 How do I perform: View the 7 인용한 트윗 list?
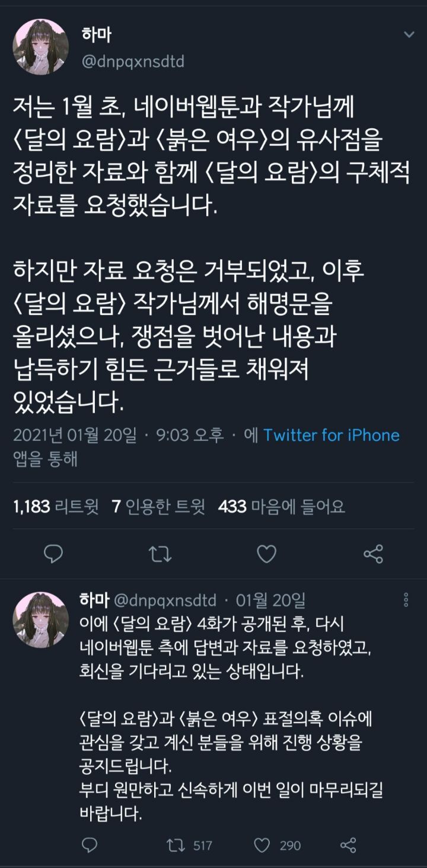tap(158, 507)
